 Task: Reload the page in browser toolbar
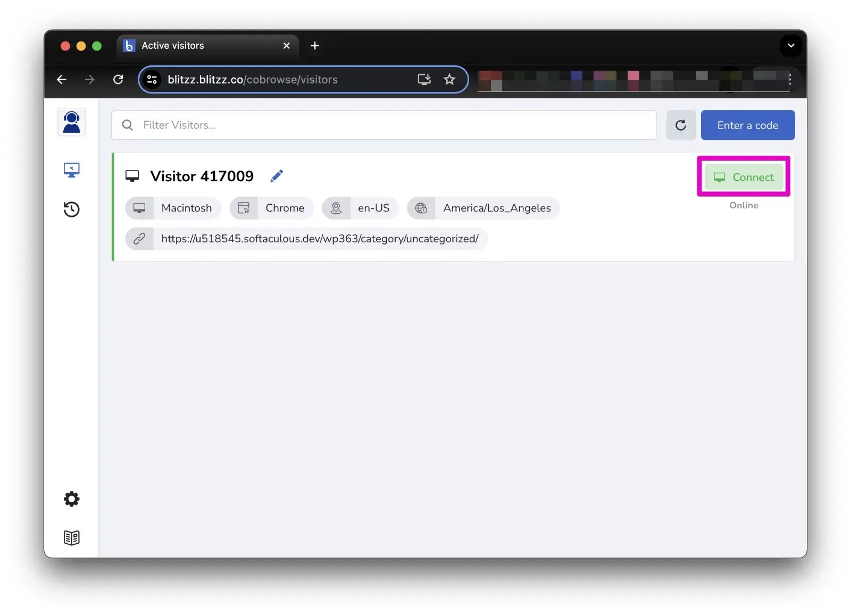(x=118, y=80)
